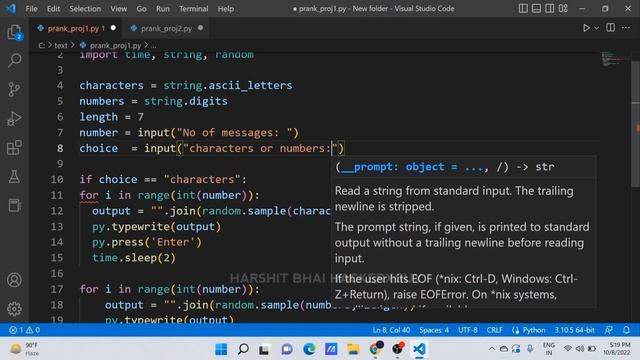Switch to the prank_proj2.py tab
The height and width of the screenshot is (360, 640).
pos(167,28)
